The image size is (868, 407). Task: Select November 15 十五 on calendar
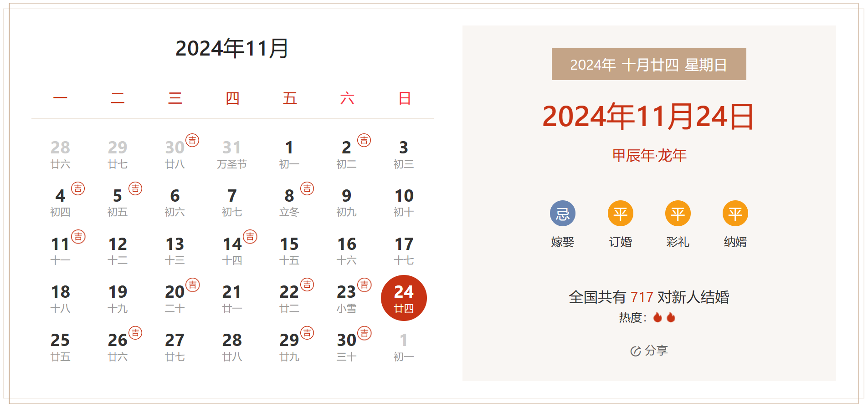click(289, 249)
